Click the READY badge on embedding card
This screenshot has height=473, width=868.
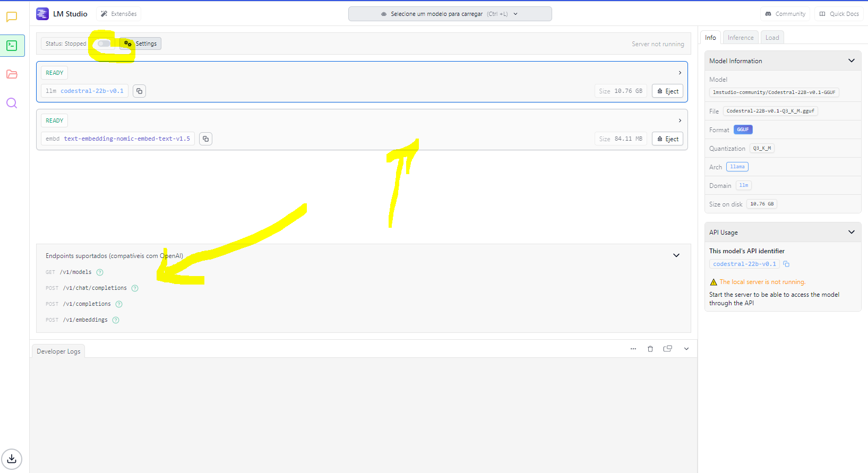[x=54, y=121]
